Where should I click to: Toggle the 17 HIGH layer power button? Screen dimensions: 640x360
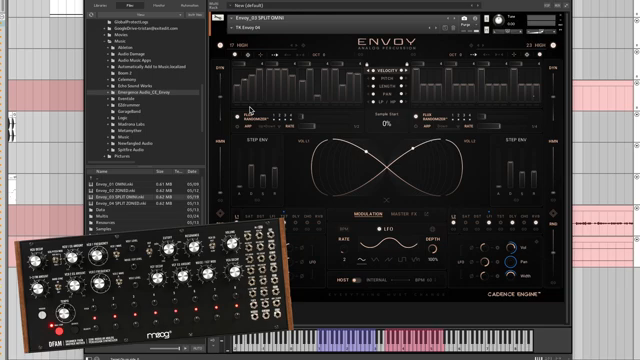point(220,45)
